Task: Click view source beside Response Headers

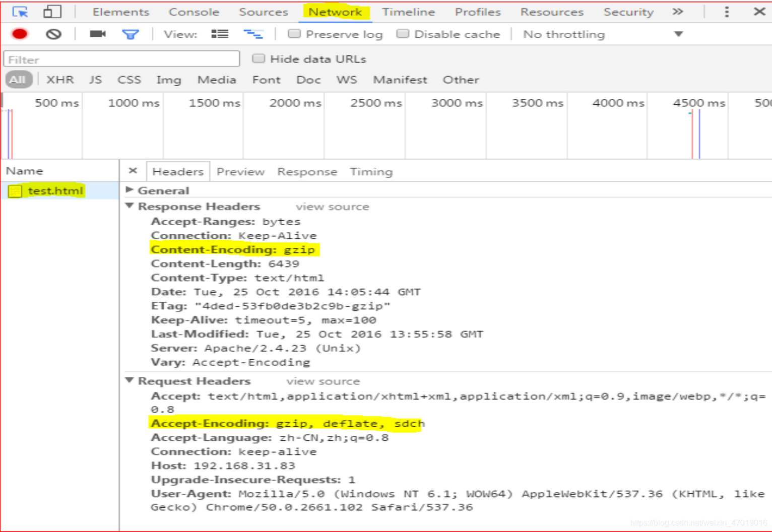Action: click(332, 207)
